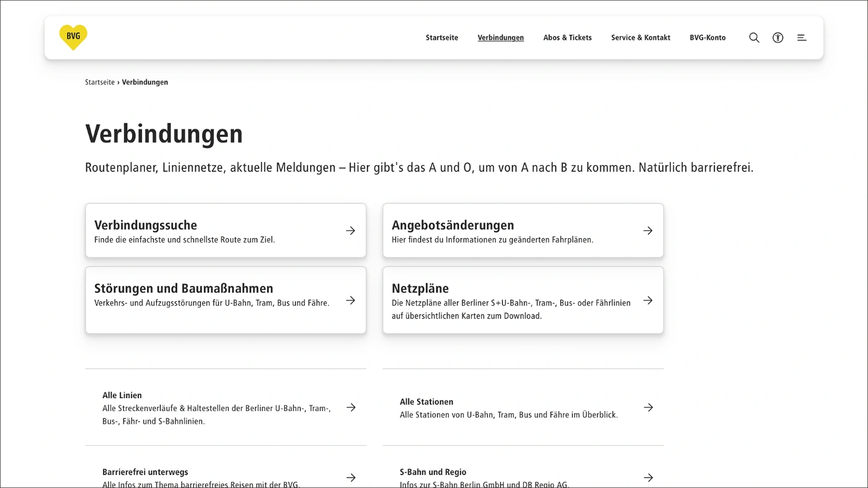
Task: Open the Abos & Tickets menu item
Action: pyautogui.click(x=567, y=38)
